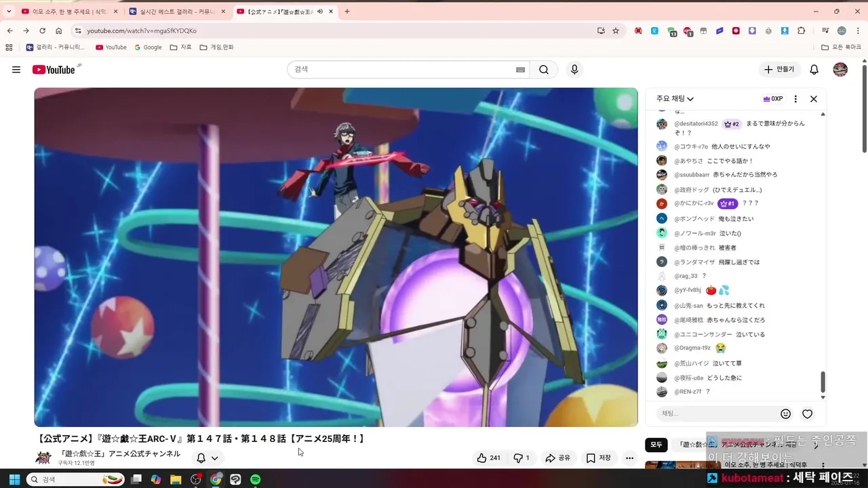Send a heart reaction in chat
Screen dimensions: 868x488
point(808,414)
